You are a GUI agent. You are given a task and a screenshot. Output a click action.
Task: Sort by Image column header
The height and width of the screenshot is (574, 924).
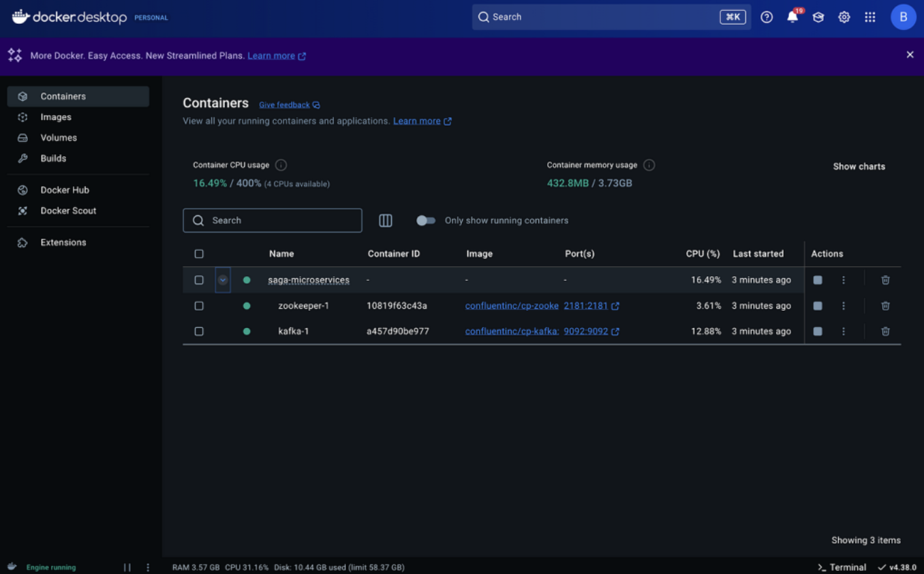(x=480, y=254)
